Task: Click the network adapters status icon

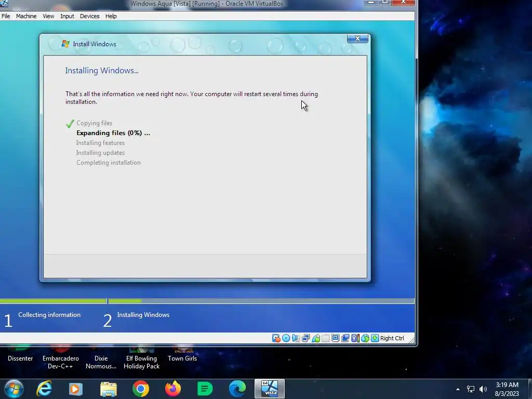Action: pos(305,338)
